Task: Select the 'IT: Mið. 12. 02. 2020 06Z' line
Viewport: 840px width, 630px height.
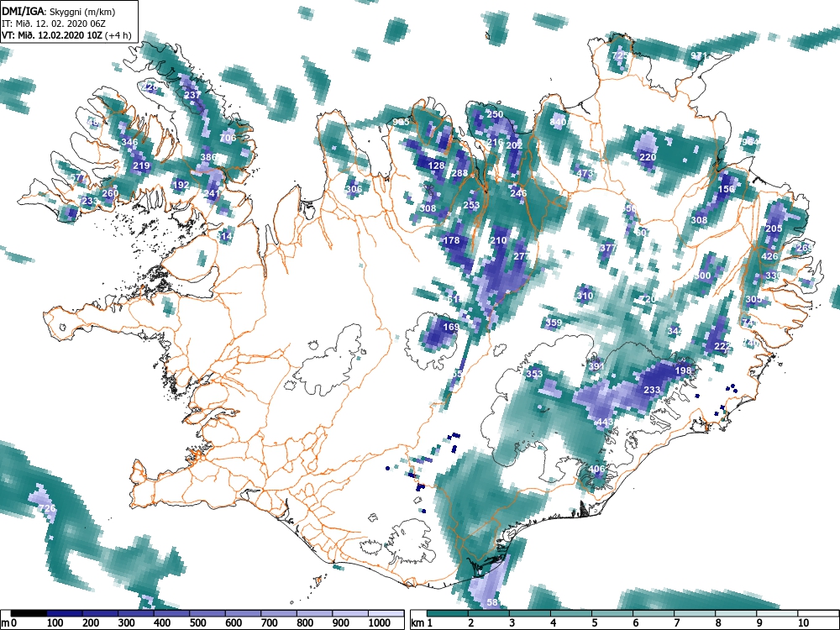Action: pyautogui.click(x=54, y=24)
